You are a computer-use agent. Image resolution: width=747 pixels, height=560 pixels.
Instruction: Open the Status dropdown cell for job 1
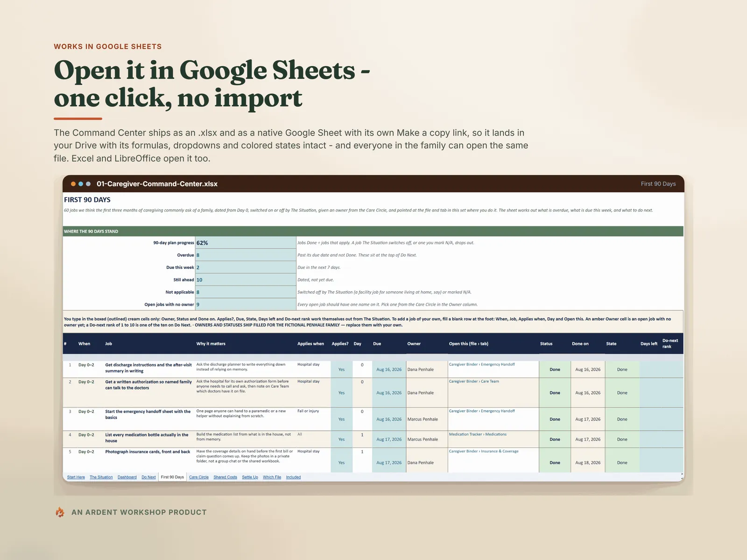pyautogui.click(x=555, y=369)
